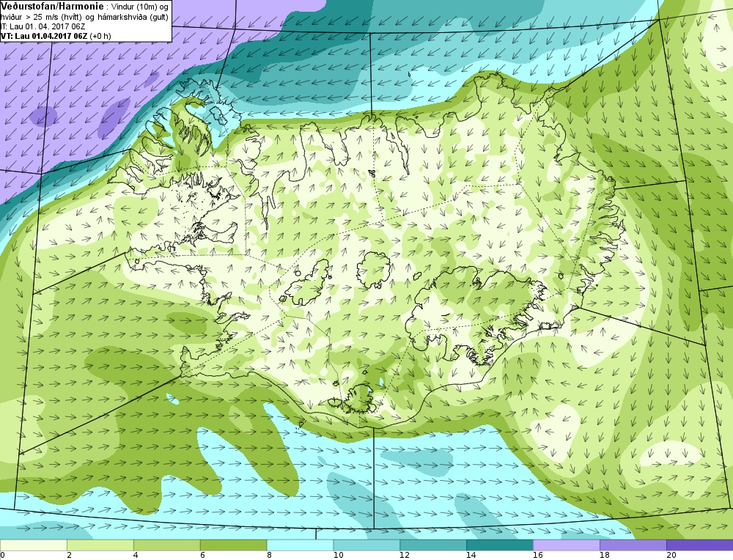Click the 16–18 m/s legend color swatch

click(567, 545)
